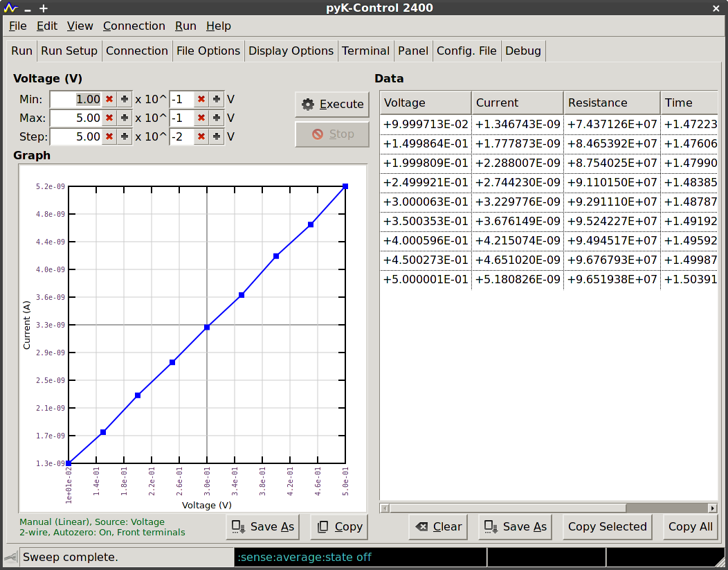Screen dimensions: 728x570
Task: Click the plus icon beside the Min exponent field
Action: (217, 100)
